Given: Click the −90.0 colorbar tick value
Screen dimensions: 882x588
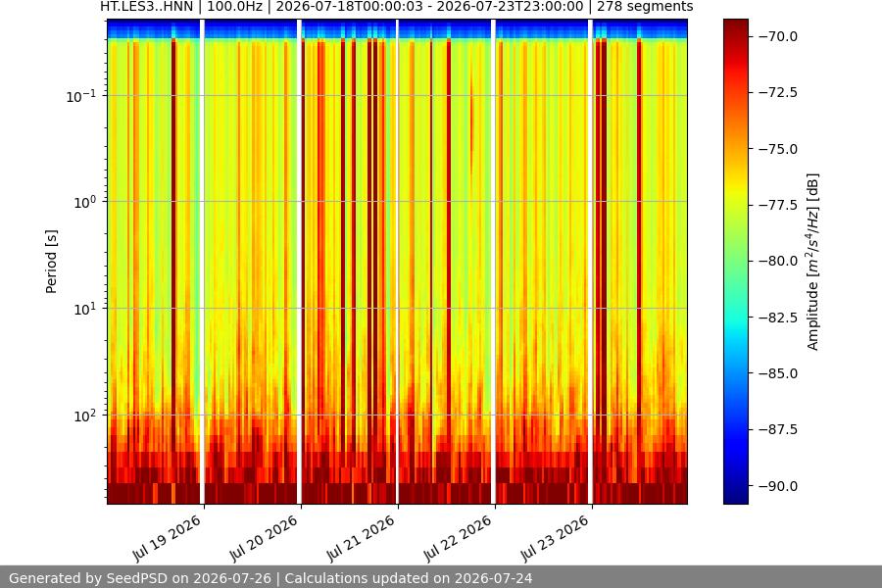Looking at the screenshot, I should tap(778, 486).
